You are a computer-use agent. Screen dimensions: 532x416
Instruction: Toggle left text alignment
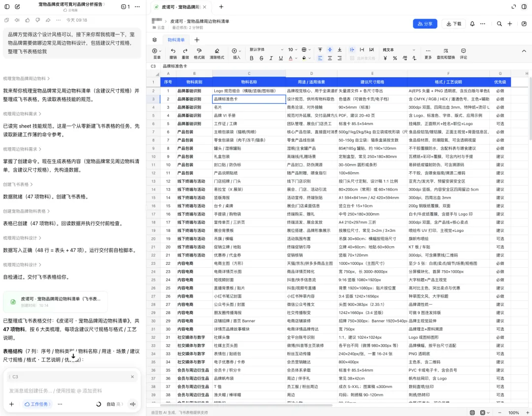click(x=320, y=58)
